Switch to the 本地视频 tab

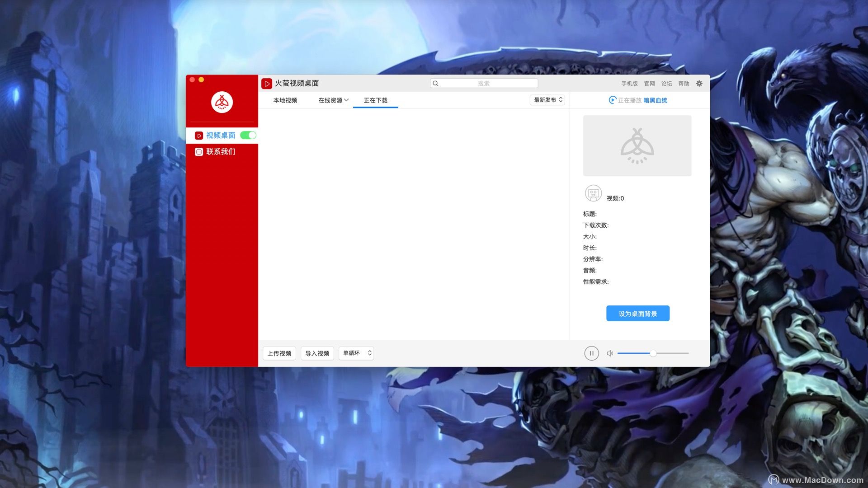tap(285, 100)
